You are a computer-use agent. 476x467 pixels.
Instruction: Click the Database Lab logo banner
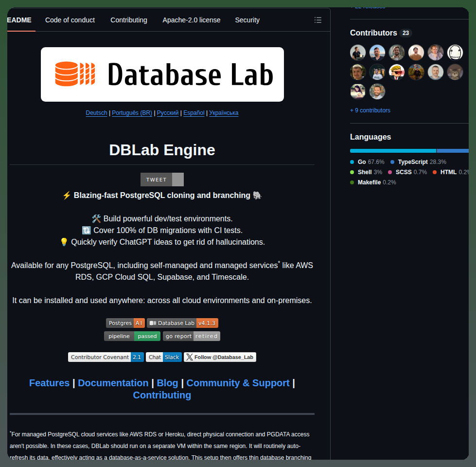point(162,74)
